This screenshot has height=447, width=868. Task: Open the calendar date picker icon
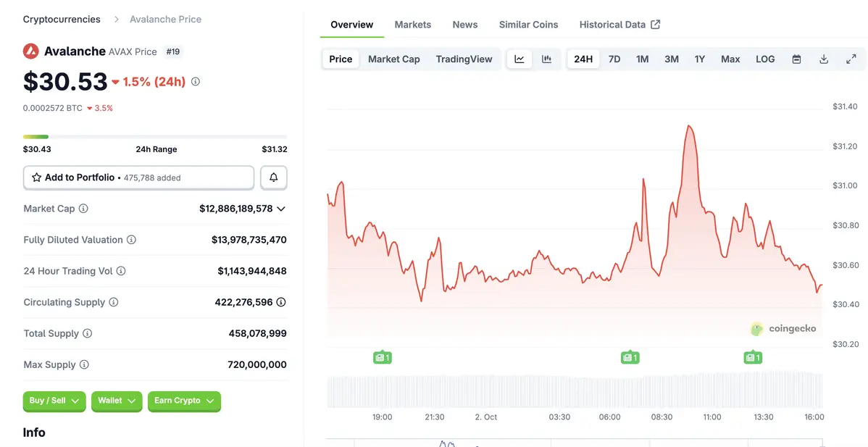point(796,59)
